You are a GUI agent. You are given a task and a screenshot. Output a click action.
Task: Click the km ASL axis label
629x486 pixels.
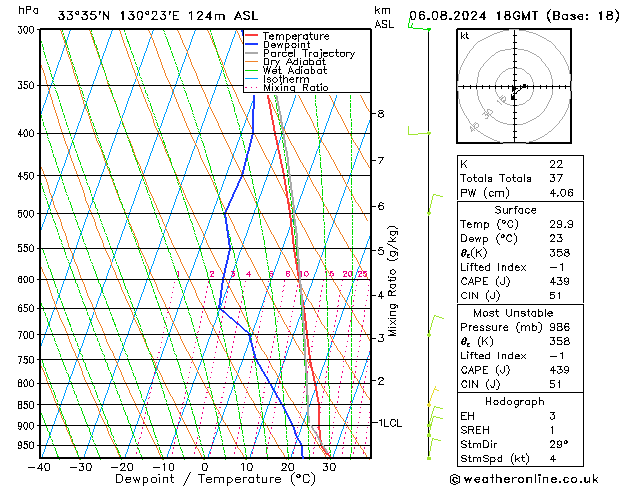[384, 17]
